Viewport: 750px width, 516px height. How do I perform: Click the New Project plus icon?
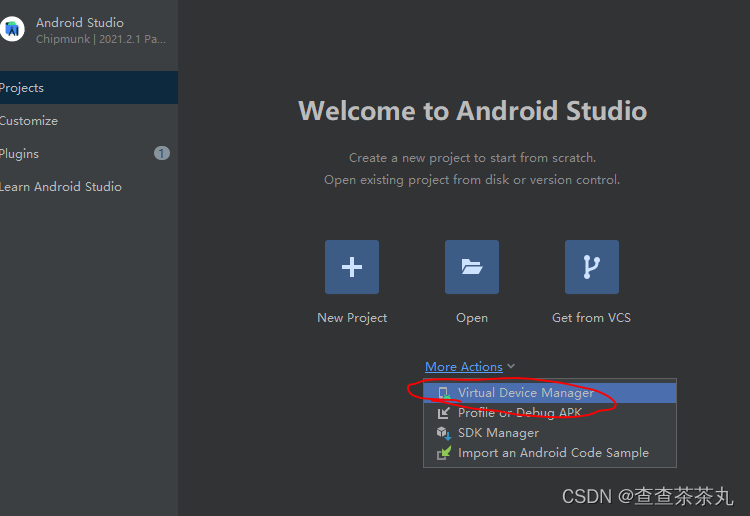[x=352, y=267]
